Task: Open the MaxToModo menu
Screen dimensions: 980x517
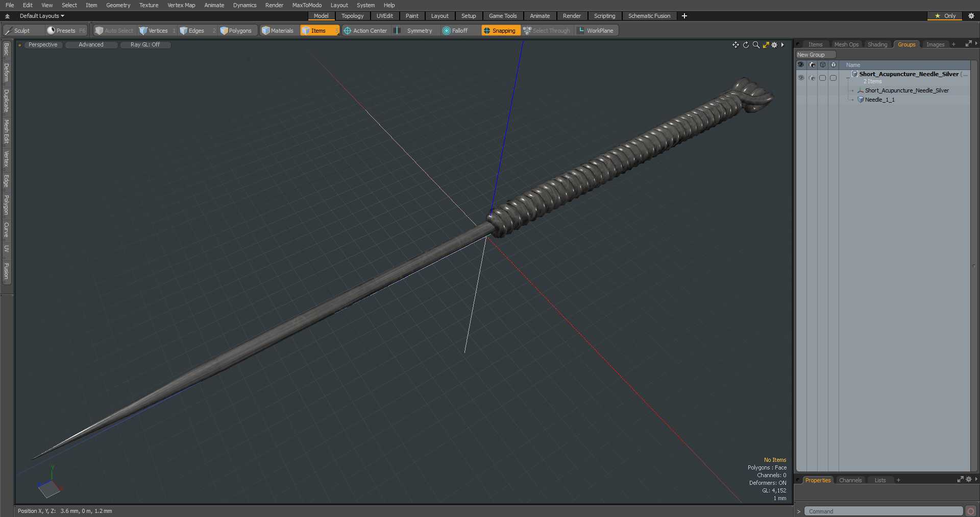Action: (307, 5)
